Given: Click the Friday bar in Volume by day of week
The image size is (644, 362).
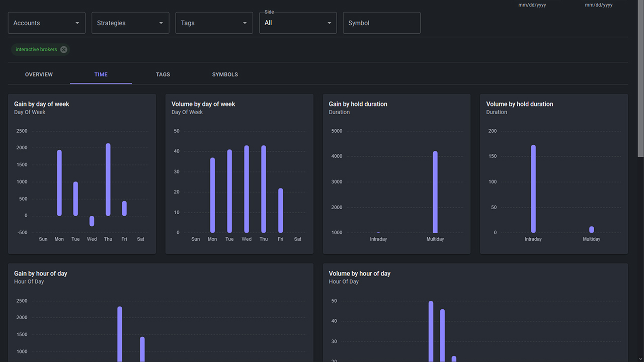Looking at the screenshot, I should tap(281, 210).
